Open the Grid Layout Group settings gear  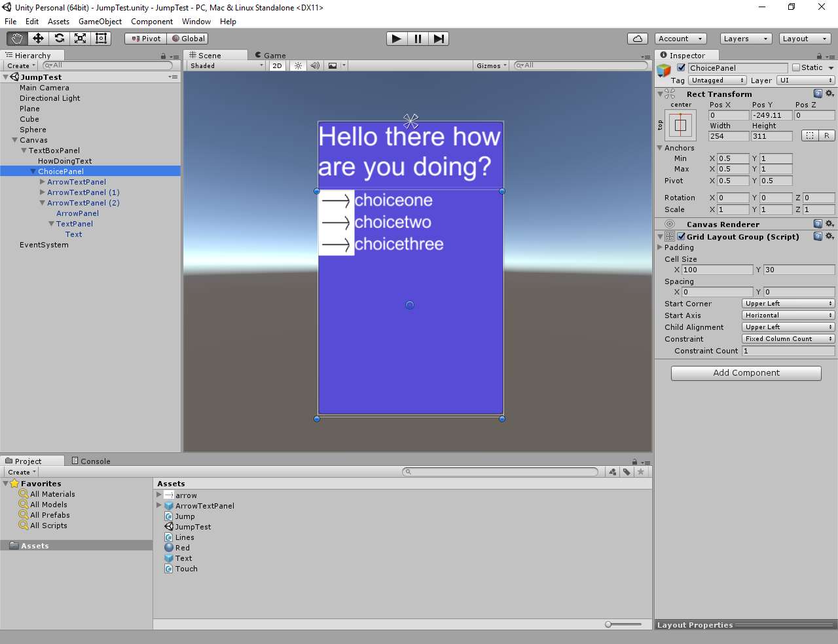(830, 236)
